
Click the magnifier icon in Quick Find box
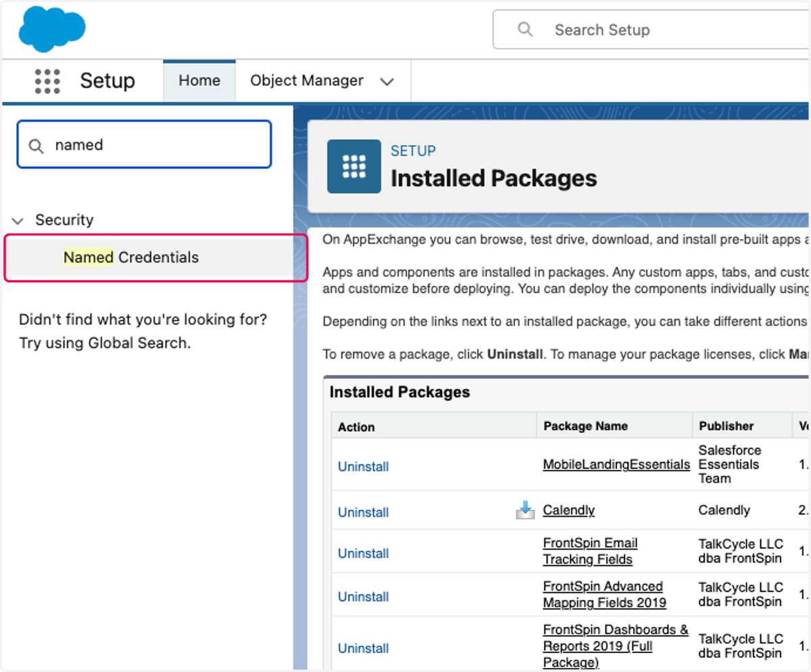36,145
